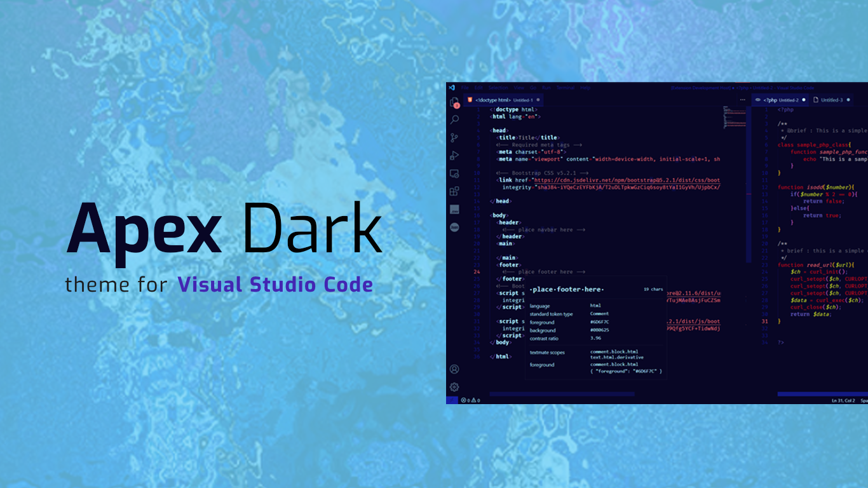Click the activity bar icon above Json

pyautogui.click(x=454, y=209)
